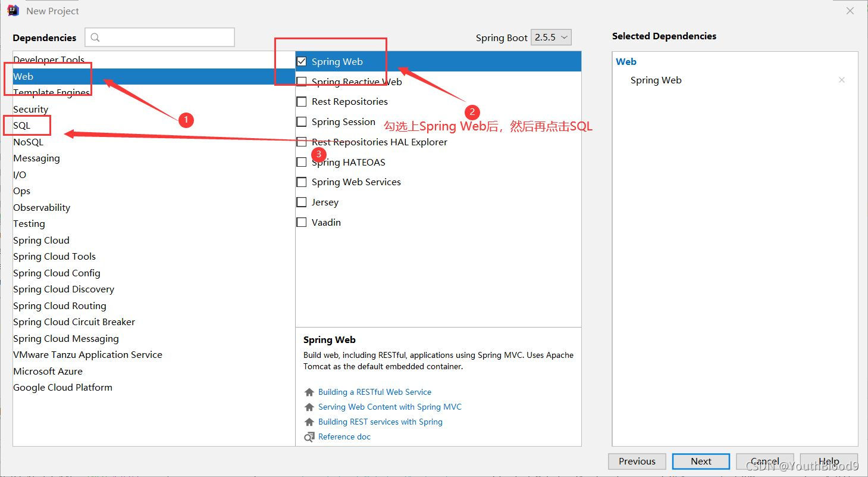Open Serving Web Content with Spring MVC link
The width and height of the screenshot is (868, 477).
click(x=390, y=407)
